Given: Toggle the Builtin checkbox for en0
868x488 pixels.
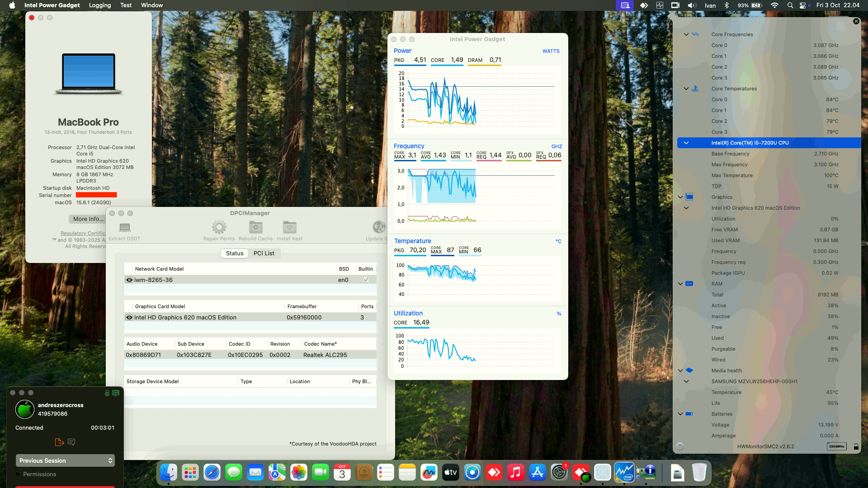Looking at the screenshot, I should tap(366, 280).
